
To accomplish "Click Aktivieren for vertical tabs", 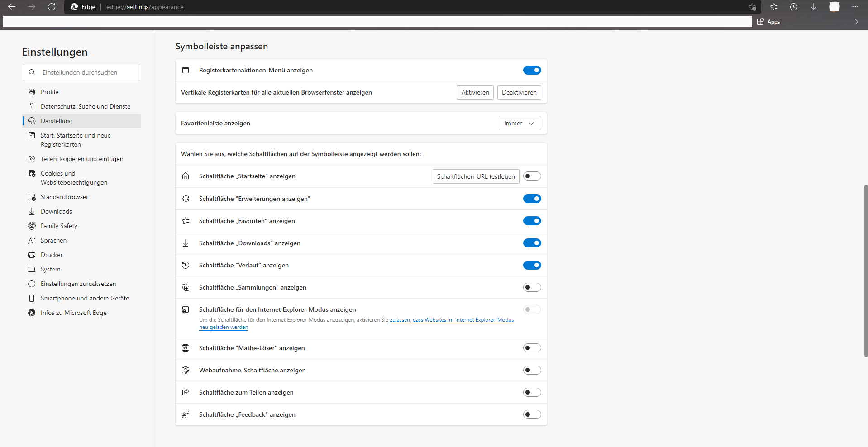I will pos(475,92).
